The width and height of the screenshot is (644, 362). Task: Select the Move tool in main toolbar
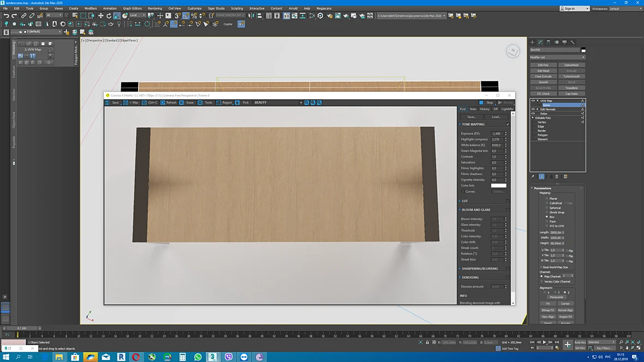(x=100, y=16)
